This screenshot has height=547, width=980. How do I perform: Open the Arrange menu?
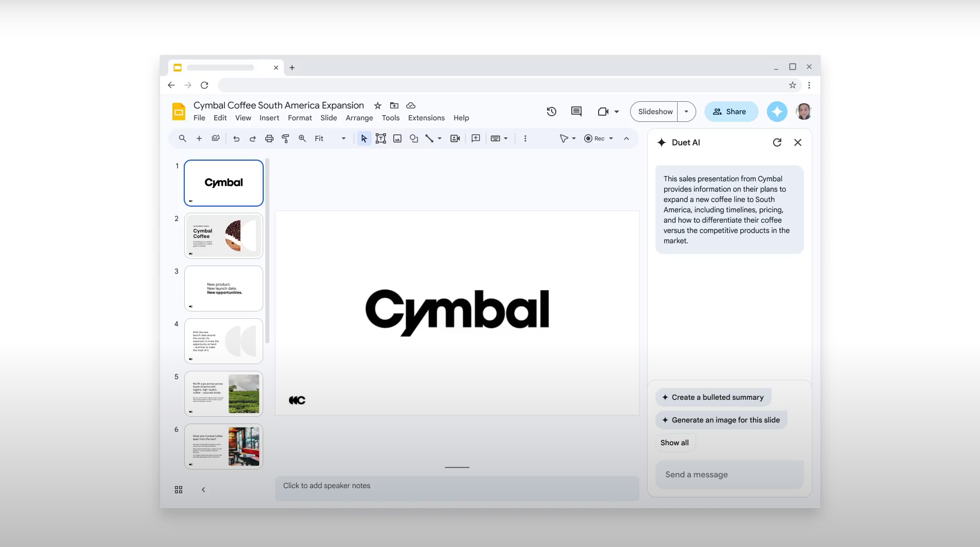tap(359, 118)
